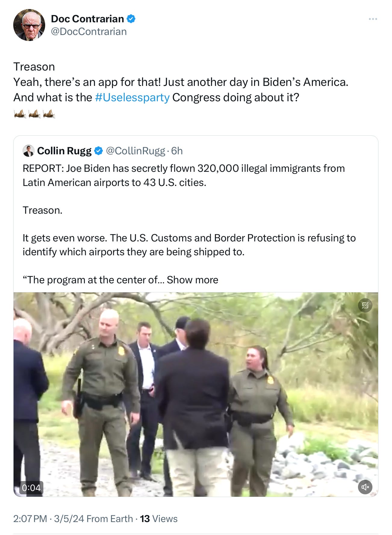Click the 6h quoted tweet timestamp

point(177,151)
